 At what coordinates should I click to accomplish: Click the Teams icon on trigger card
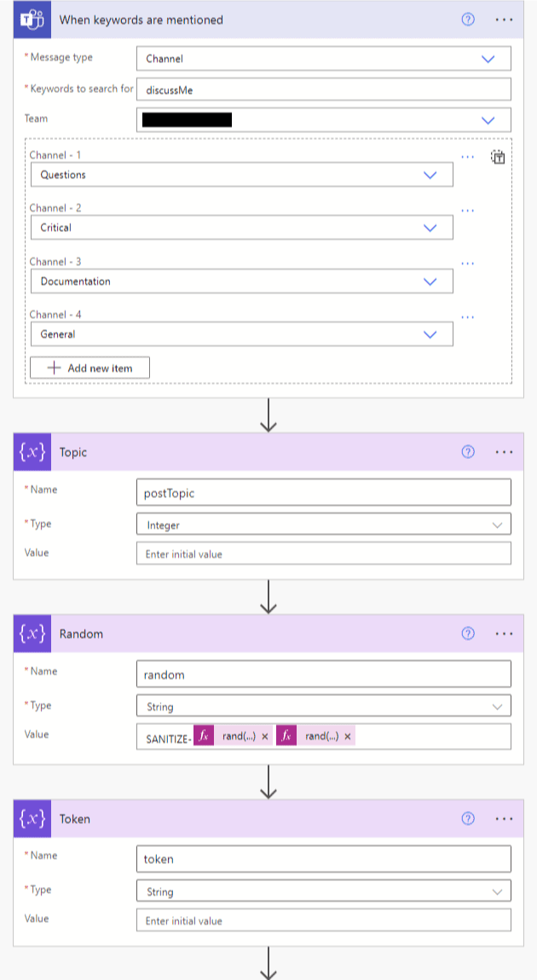coord(32,20)
